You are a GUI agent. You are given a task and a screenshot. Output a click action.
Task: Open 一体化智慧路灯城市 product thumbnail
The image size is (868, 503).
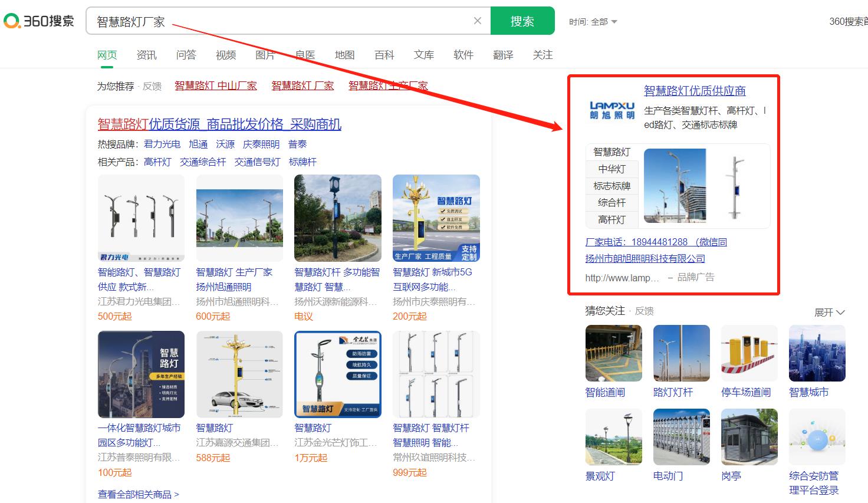pyautogui.click(x=141, y=374)
